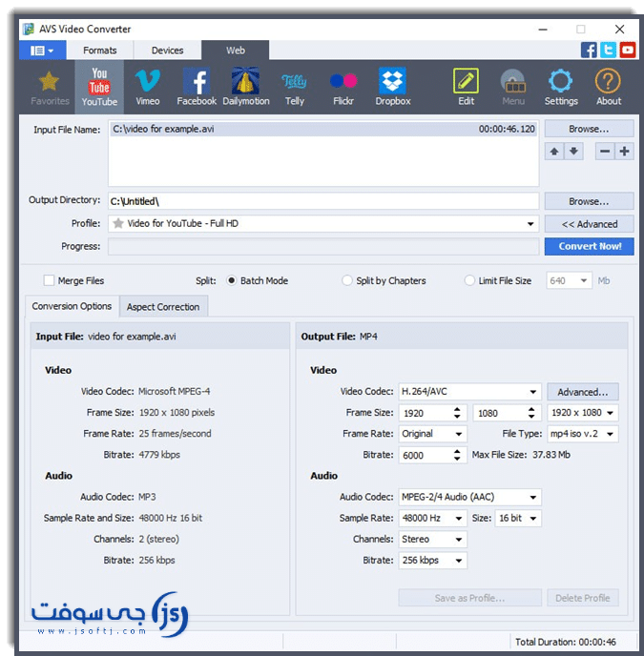The width and height of the screenshot is (644, 656).
Task: Select the Facebook preset in toolbar
Action: tap(197, 88)
